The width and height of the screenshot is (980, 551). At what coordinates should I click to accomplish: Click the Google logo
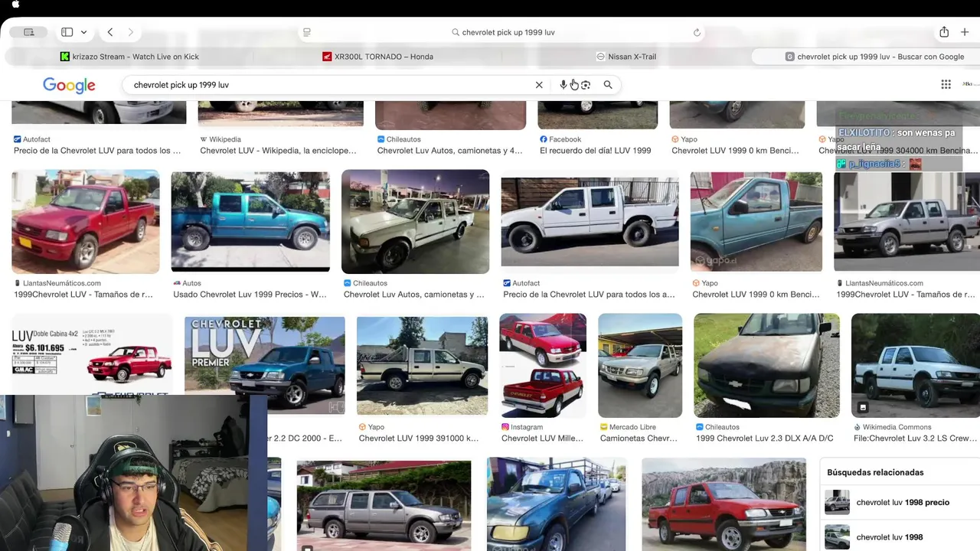pyautogui.click(x=69, y=85)
